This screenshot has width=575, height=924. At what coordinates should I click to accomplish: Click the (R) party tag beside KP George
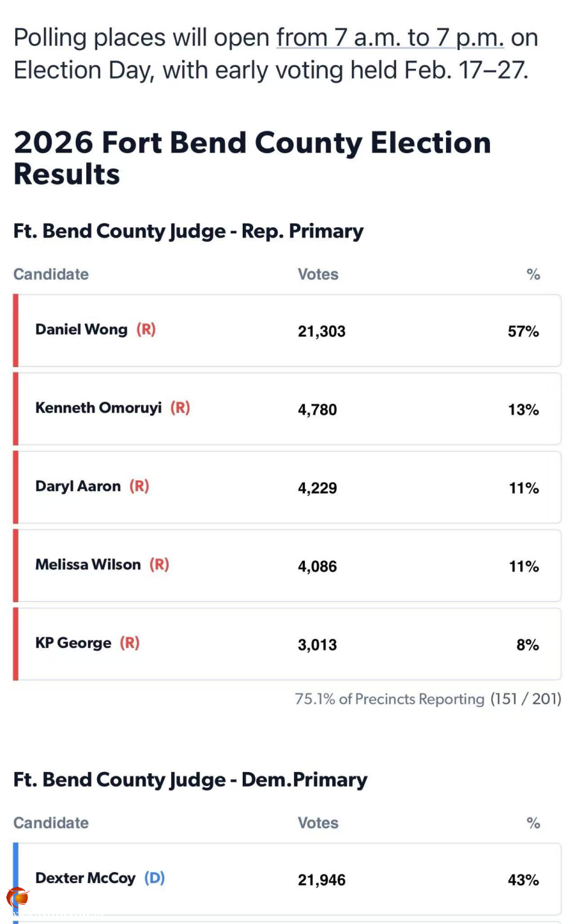pos(130,643)
